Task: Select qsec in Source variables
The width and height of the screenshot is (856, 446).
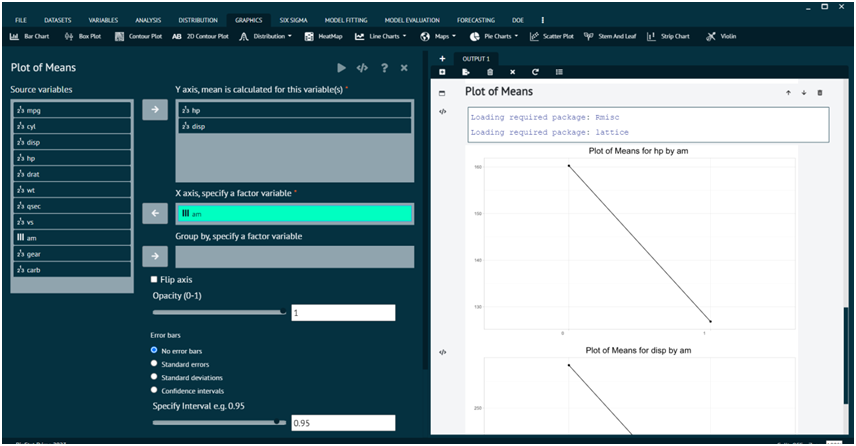Action: click(x=72, y=206)
